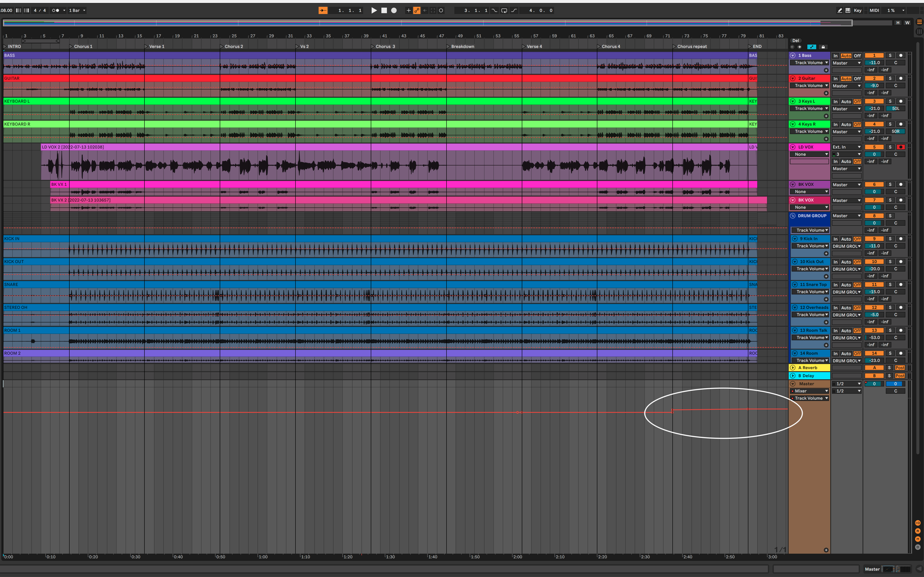Viewport: 924px width, 577px height.
Task: Open the Key map mode
Action: tap(858, 10)
